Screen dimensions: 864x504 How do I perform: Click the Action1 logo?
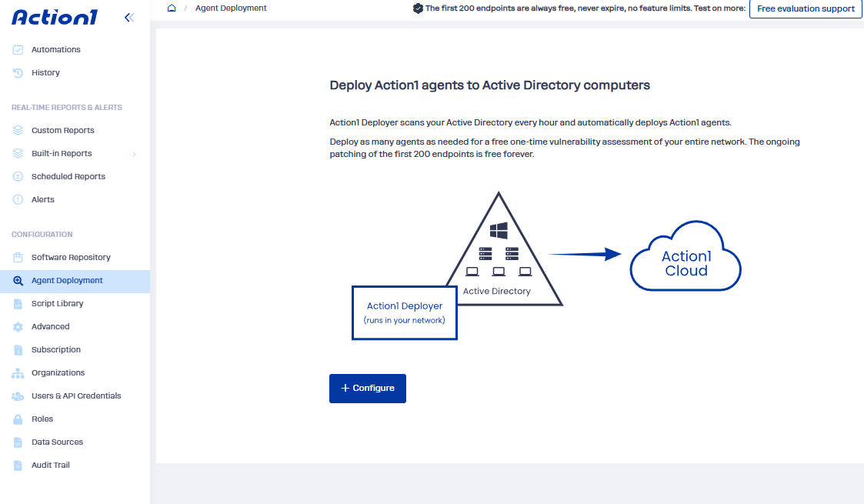pos(55,17)
